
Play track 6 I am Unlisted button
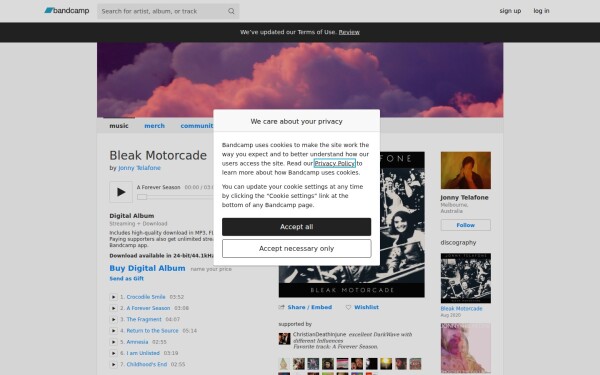click(114, 353)
